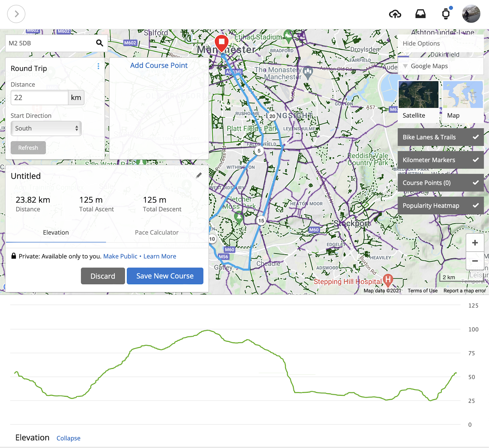The width and height of the screenshot is (489, 448).
Task: Click the 10 km marker on the route
Action: pos(212,239)
